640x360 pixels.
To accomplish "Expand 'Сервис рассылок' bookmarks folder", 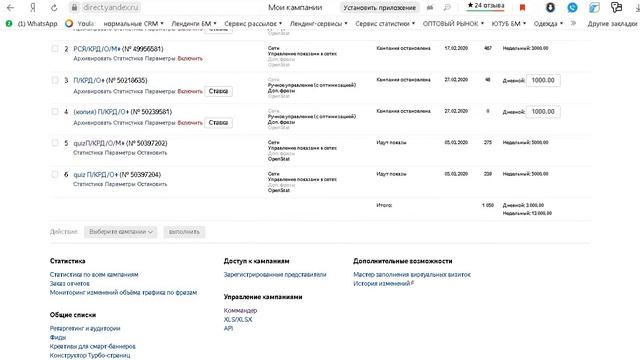I will click(x=253, y=24).
